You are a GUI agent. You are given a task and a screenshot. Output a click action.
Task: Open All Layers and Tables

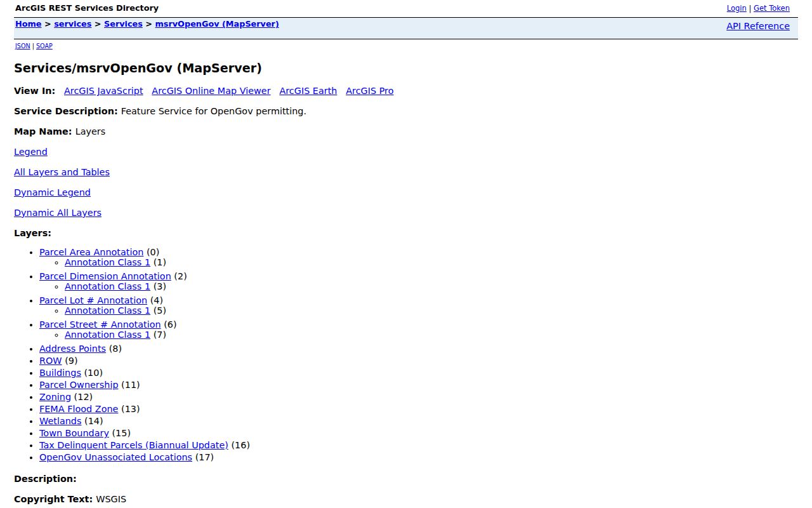[x=62, y=172]
